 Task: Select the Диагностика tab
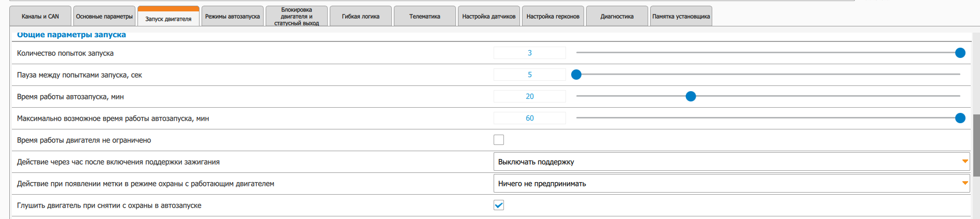(x=617, y=17)
